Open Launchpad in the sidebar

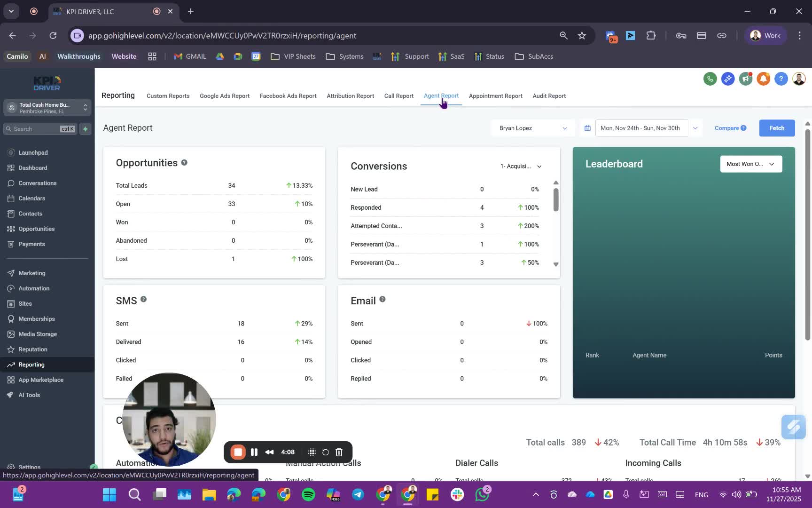[x=47, y=152]
